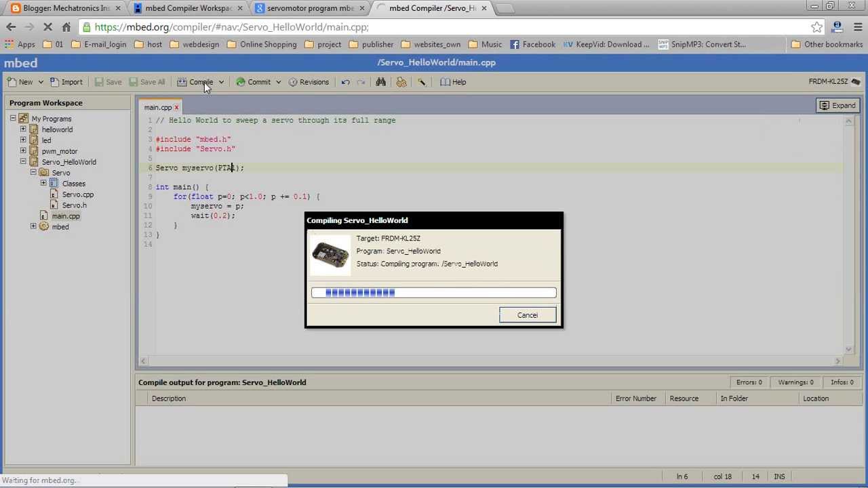
Task: Click the Import toolbar button
Action: [x=66, y=82]
